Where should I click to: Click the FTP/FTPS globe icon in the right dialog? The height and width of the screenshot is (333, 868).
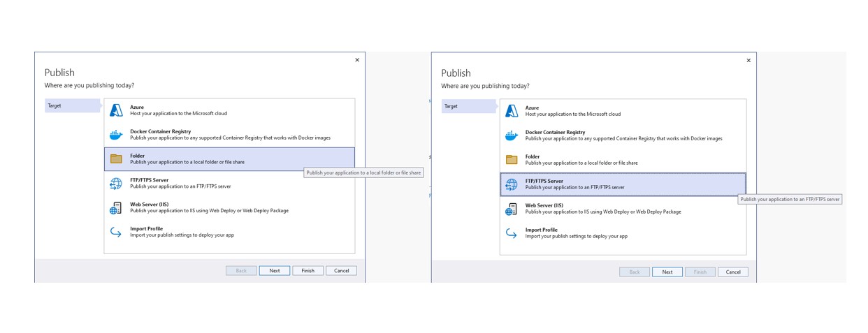512,184
